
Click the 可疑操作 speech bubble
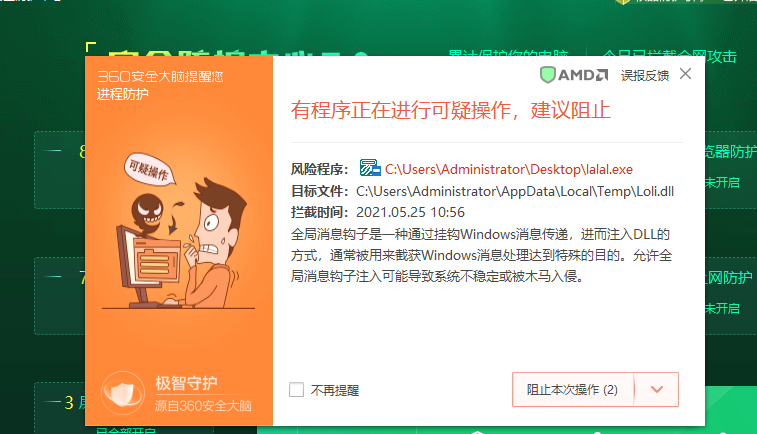[x=149, y=168]
